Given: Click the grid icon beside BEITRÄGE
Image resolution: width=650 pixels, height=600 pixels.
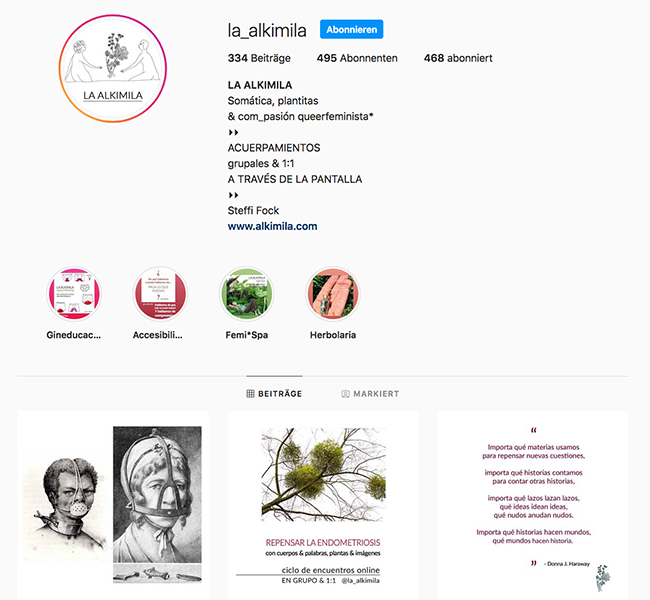Looking at the screenshot, I should (250, 394).
